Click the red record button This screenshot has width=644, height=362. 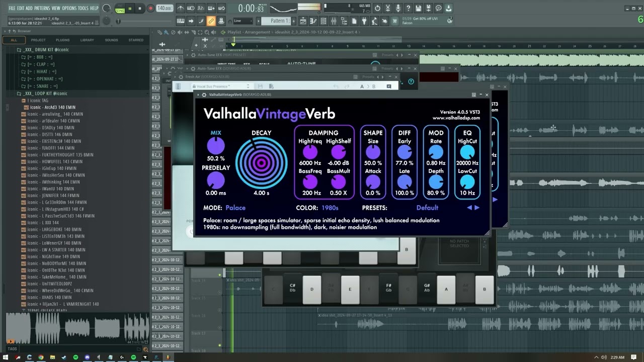coord(150,8)
